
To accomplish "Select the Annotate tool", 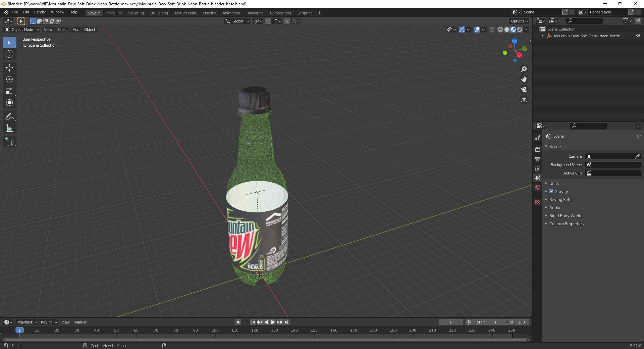I will (9, 116).
